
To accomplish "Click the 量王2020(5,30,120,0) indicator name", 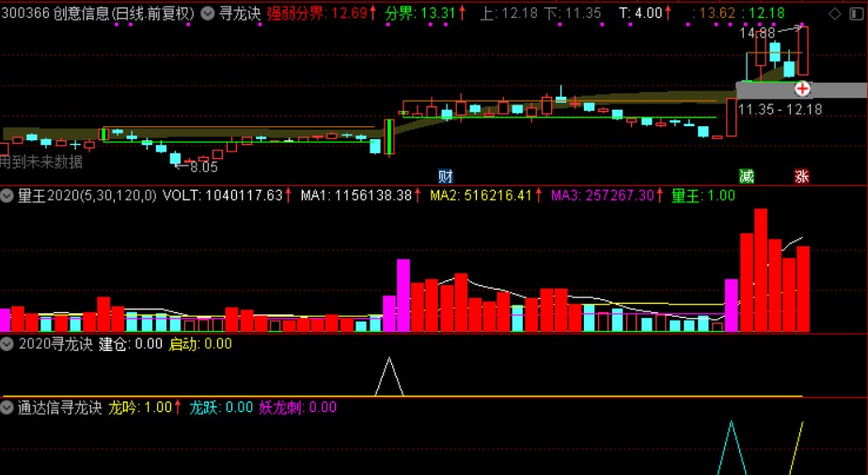I will [x=87, y=196].
